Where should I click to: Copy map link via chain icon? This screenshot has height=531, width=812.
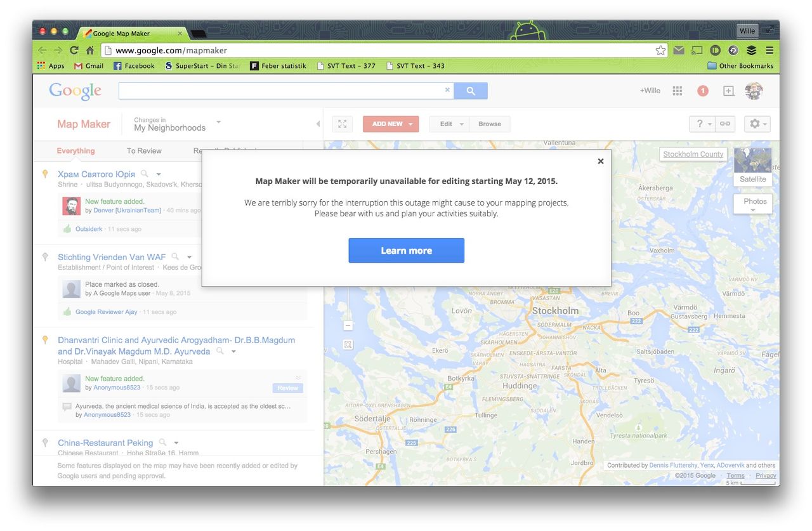[x=724, y=124]
